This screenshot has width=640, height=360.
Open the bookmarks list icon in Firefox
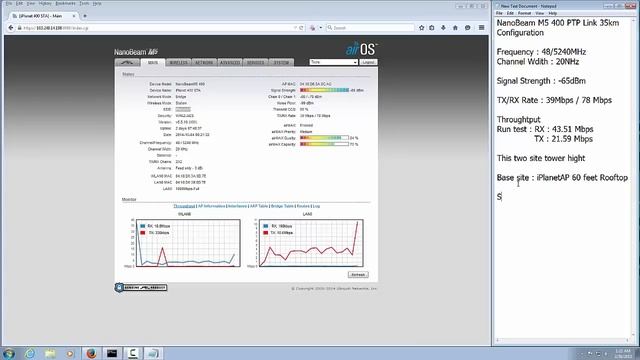pos(432,28)
